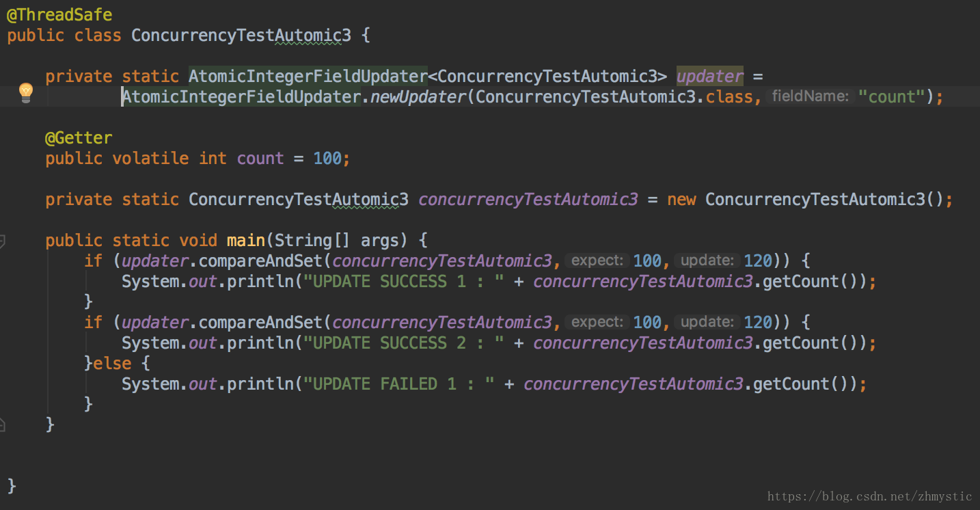Click the new keyword in the instance declaration
The height and width of the screenshot is (510, 980).
coord(681,199)
